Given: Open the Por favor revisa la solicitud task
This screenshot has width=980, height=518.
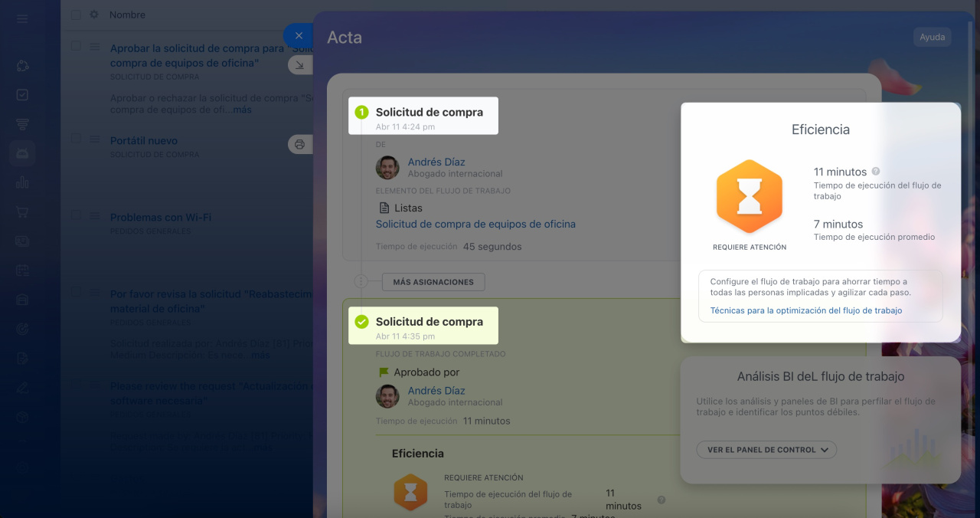Looking at the screenshot, I should [x=211, y=301].
